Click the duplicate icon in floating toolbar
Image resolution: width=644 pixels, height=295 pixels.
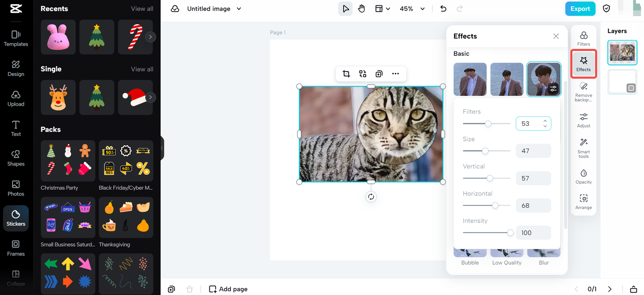379,74
